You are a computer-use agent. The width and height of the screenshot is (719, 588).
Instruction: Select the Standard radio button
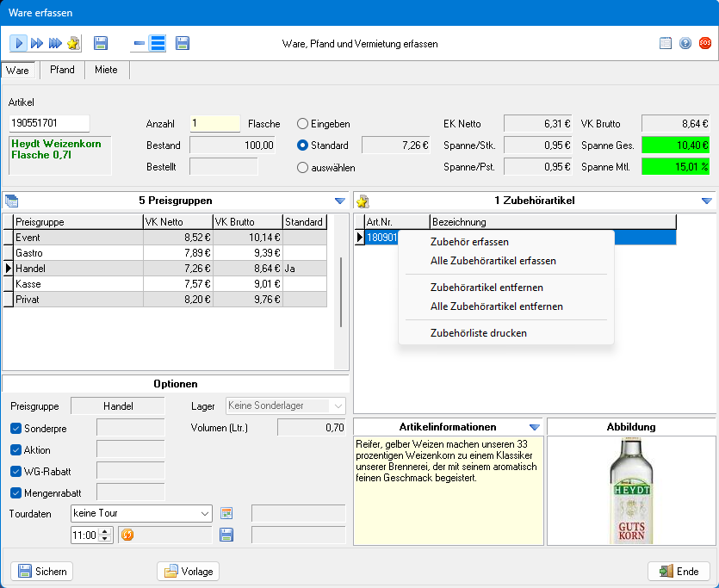302,145
